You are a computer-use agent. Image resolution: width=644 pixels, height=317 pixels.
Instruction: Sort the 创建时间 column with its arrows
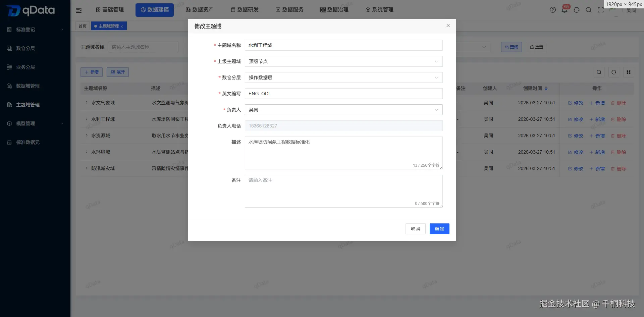546,88
